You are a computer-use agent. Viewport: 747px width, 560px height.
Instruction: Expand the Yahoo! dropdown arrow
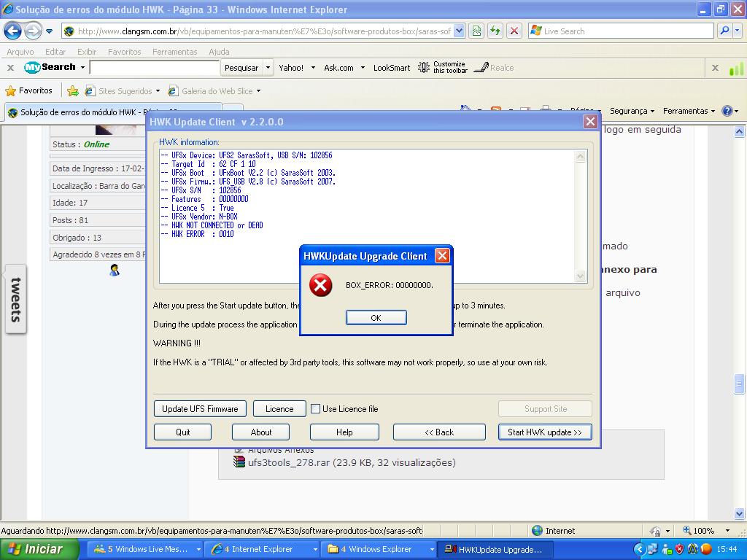tap(313, 68)
